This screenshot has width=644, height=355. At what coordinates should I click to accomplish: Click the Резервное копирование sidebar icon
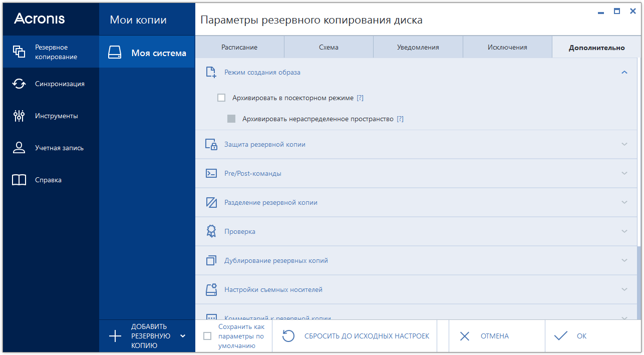pyautogui.click(x=19, y=52)
